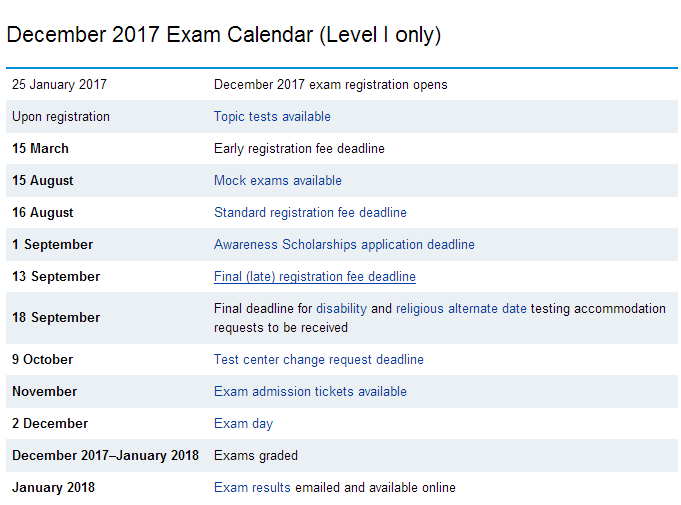The image size is (681, 505).
Task: Follow Exam admission tickets available link
Action: click(x=310, y=392)
